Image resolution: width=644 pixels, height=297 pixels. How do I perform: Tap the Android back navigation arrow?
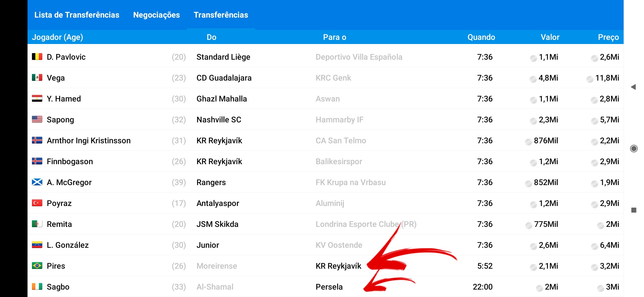click(x=633, y=87)
